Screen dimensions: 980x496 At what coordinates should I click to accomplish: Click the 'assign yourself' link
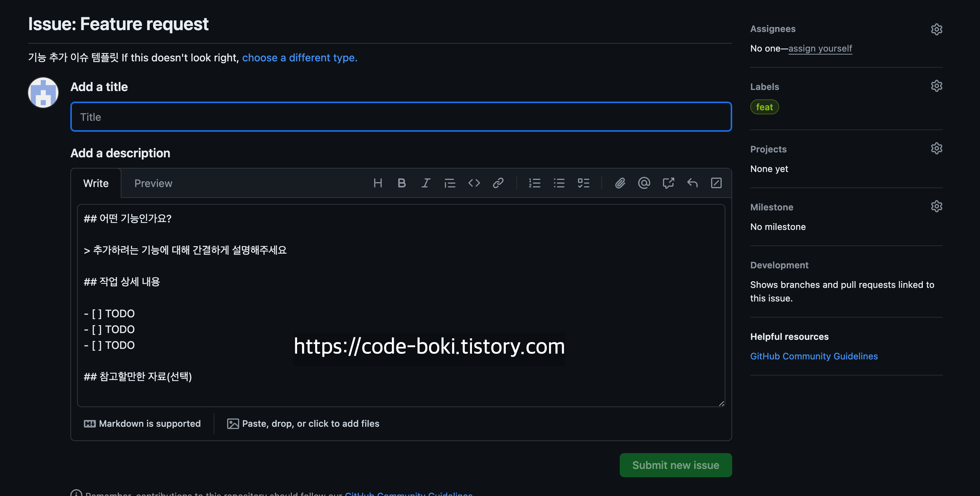click(820, 48)
